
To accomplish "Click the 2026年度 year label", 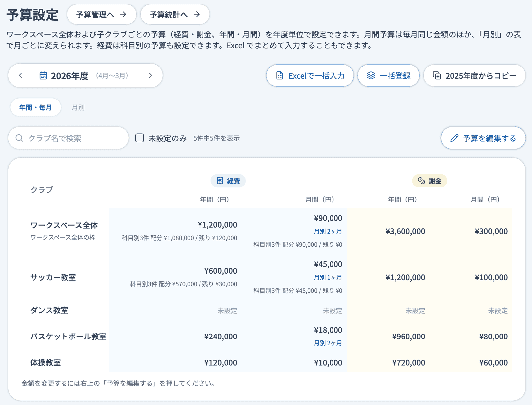I will point(70,76).
